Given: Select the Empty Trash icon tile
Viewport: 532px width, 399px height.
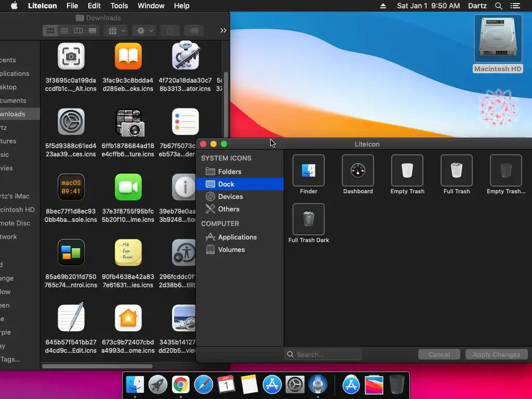Looking at the screenshot, I should point(407,170).
